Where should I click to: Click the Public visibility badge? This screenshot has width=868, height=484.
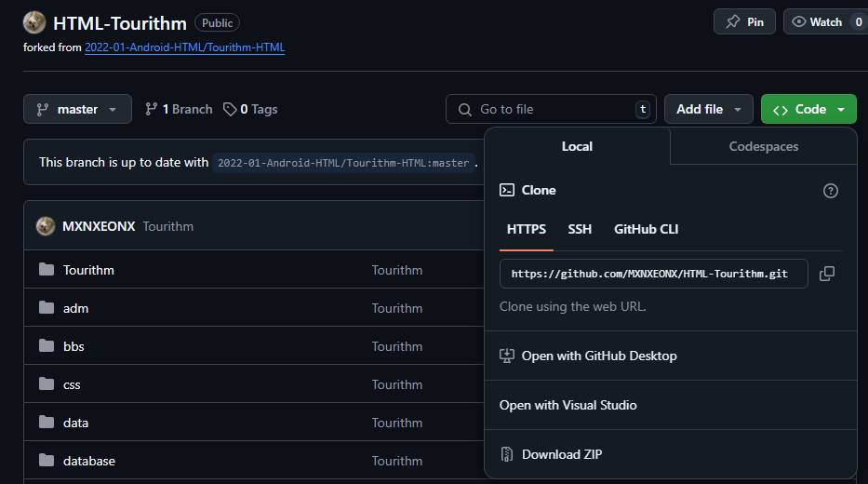click(217, 22)
